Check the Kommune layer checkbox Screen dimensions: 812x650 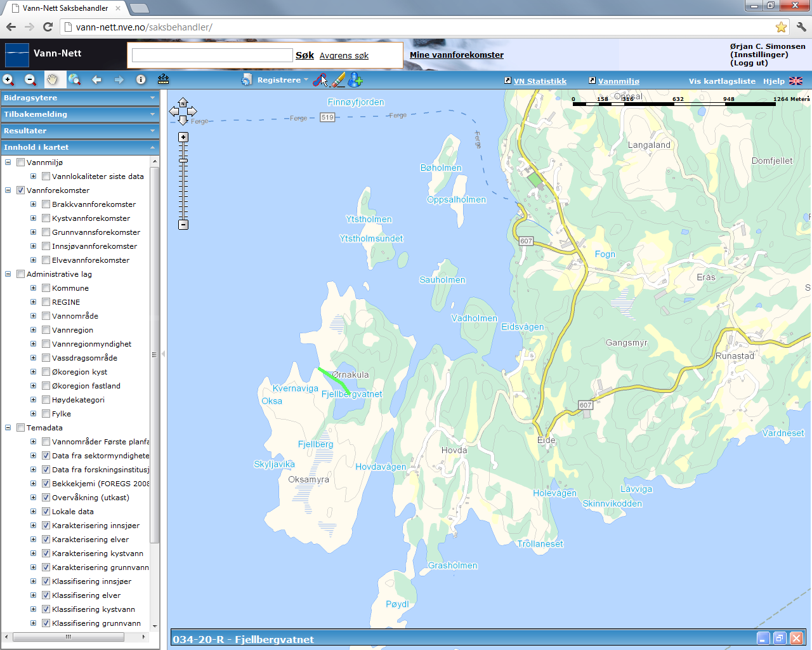(x=46, y=288)
